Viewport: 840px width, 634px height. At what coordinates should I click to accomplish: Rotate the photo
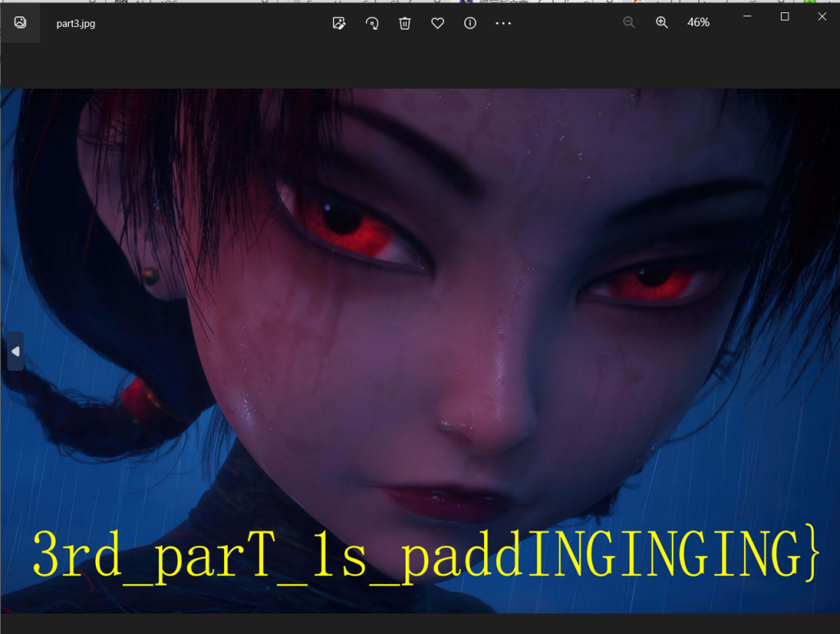(372, 23)
